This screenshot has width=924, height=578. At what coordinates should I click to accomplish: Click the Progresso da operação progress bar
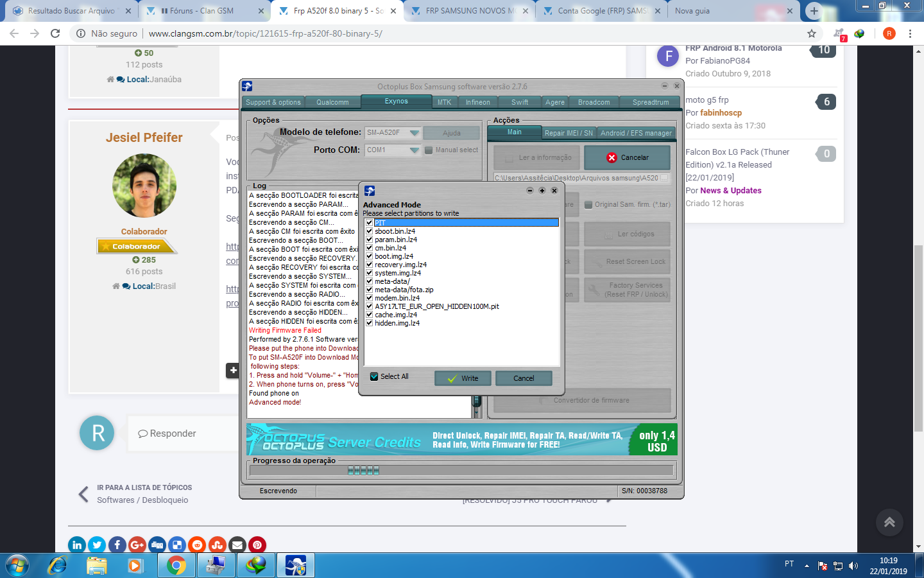[x=461, y=470]
